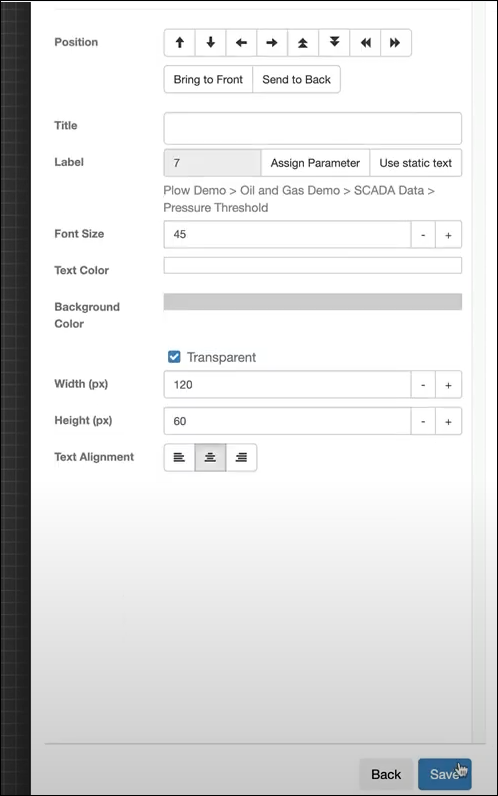
Task: Nudge element left with left arrow
Action: 242,43
